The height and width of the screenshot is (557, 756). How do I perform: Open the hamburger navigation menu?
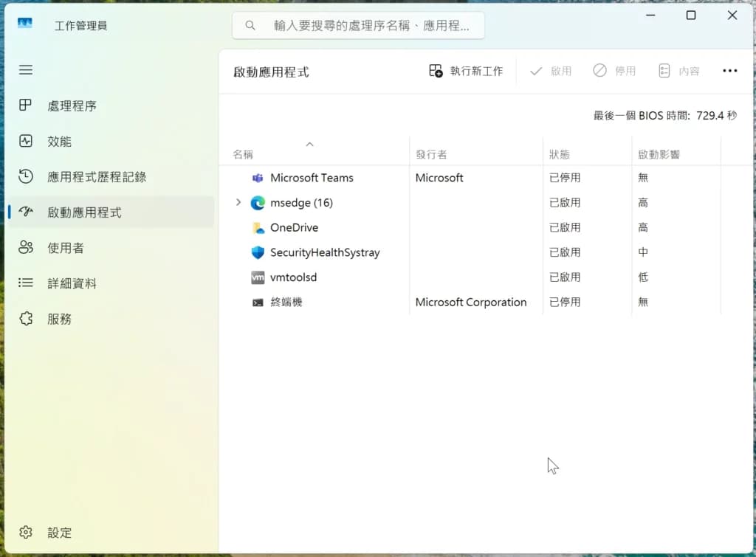click(26, 70)
